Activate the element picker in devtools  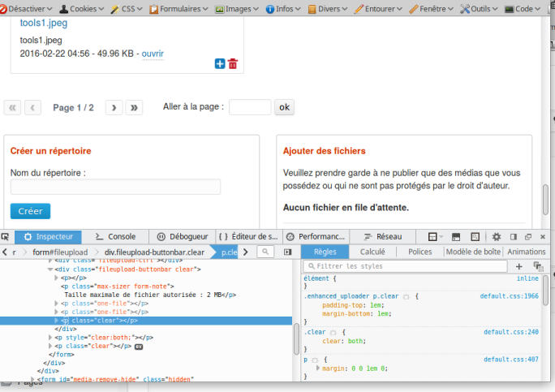(x=5, y=236)
